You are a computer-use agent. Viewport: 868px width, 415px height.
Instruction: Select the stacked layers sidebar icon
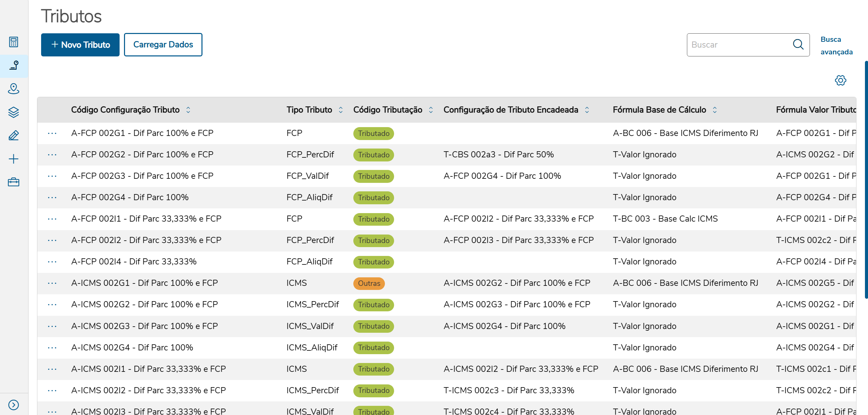14,112
